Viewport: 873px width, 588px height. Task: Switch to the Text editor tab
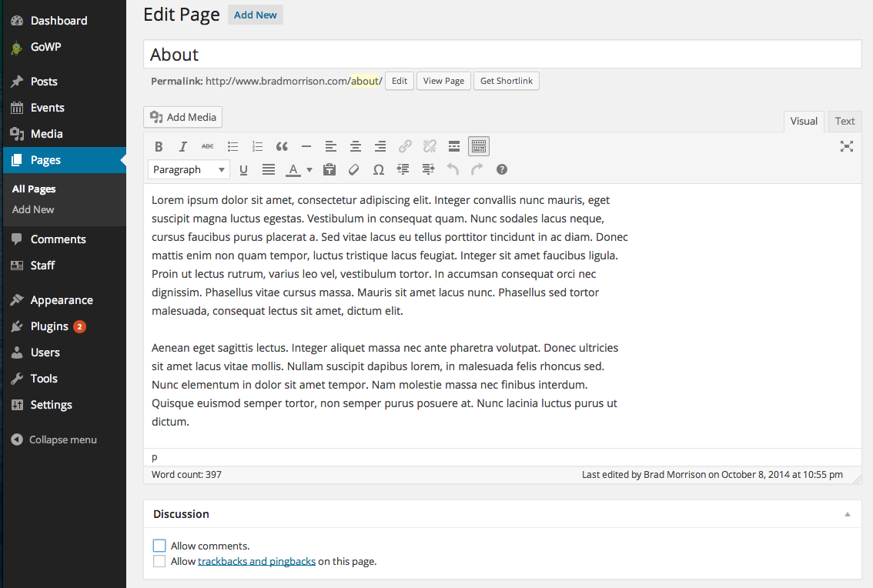845,121
